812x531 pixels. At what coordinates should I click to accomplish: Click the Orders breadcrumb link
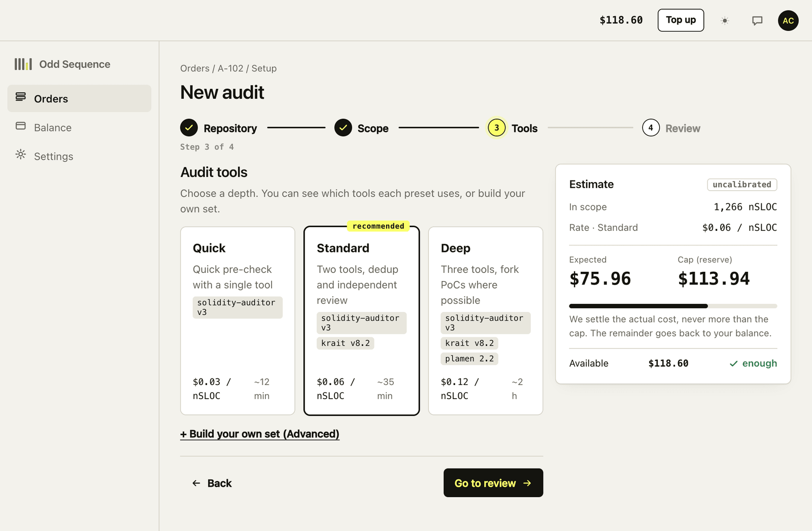point(195,68)
